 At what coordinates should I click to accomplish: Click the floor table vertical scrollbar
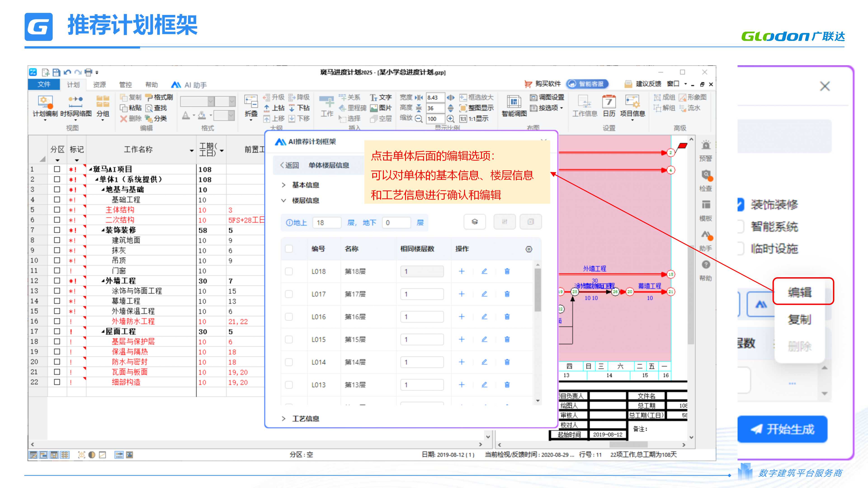coord(538,290)
